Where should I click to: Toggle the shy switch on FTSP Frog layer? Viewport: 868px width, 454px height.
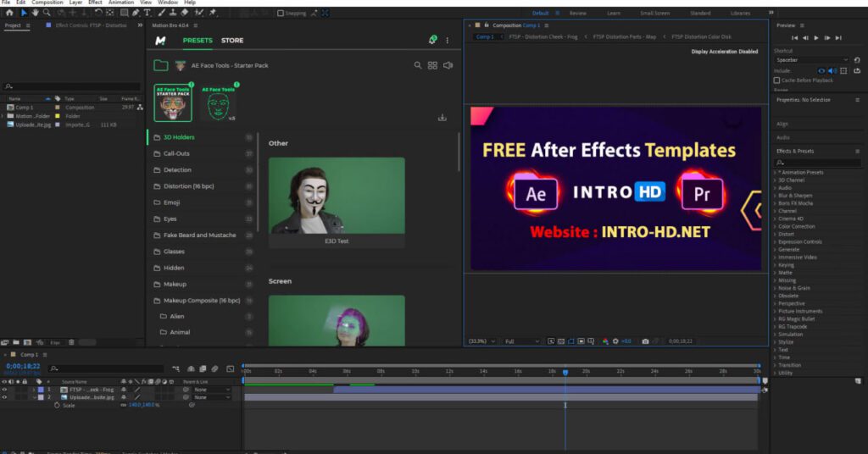124,390
